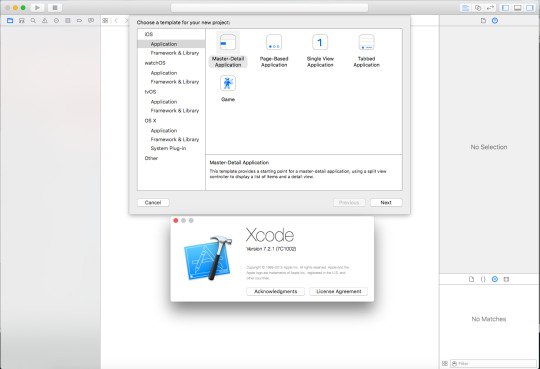
Task: Toggle the Debug area visibility
Action: 518,8
